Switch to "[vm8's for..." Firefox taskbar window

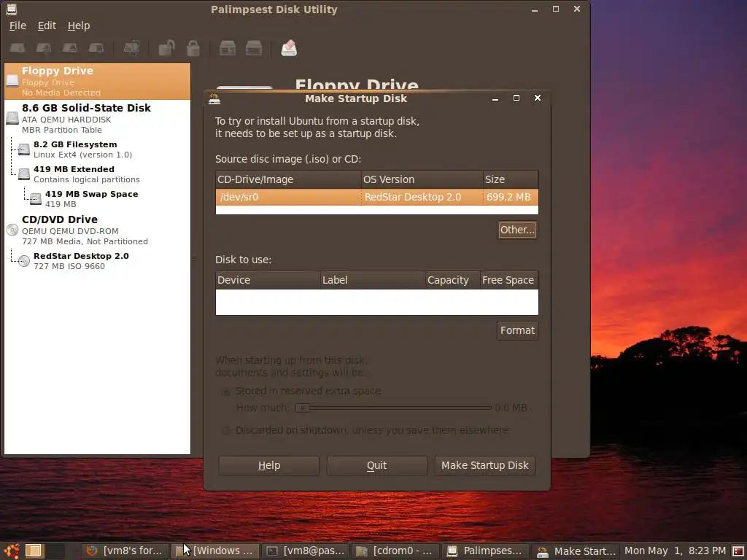[125, 551]
